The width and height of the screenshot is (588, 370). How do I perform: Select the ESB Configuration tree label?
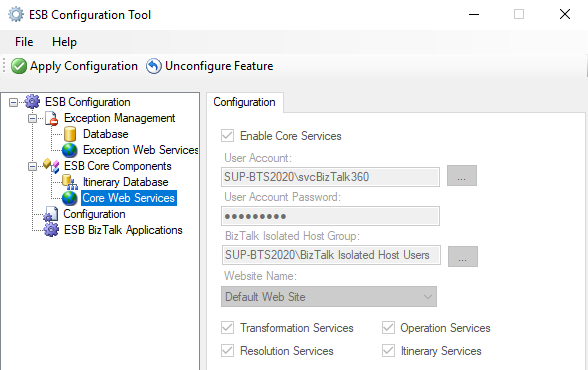[88, 102]
